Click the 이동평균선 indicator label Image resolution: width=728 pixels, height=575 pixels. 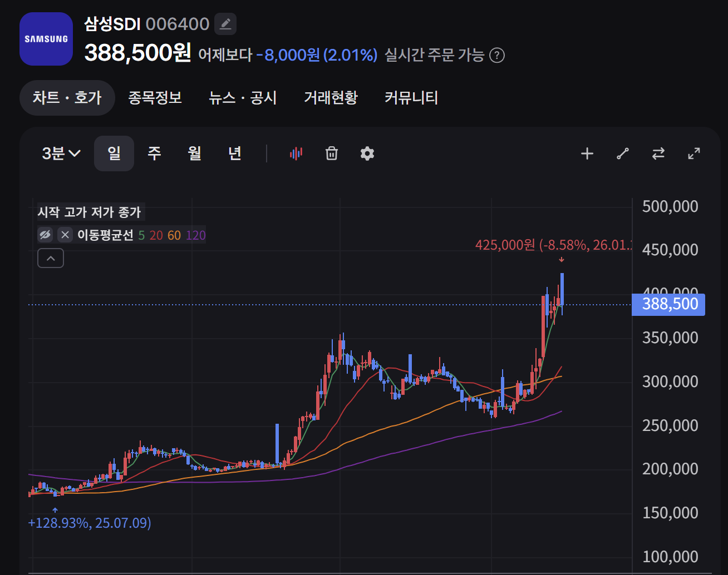click(105, 235)
